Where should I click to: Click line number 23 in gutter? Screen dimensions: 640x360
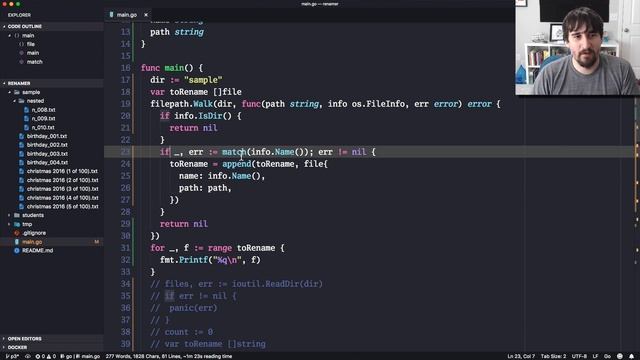pyautogui.click(x=125, y=152)
